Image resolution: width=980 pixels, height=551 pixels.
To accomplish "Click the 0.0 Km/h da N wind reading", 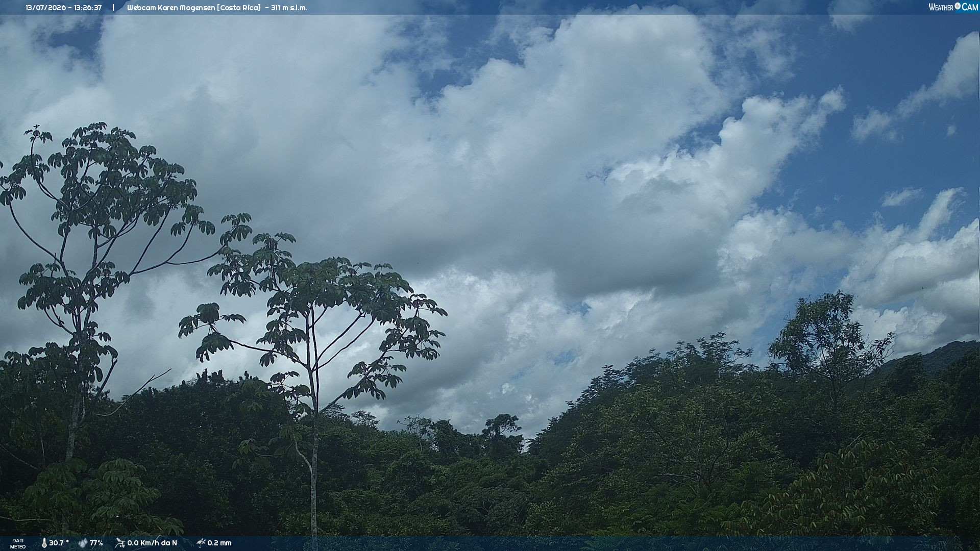I will tap(152, 543).
